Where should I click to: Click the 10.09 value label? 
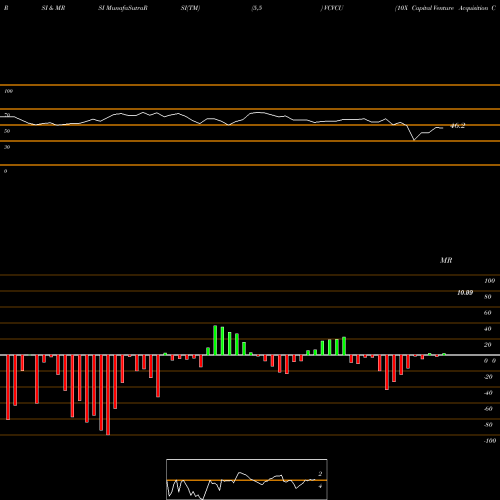465,293
